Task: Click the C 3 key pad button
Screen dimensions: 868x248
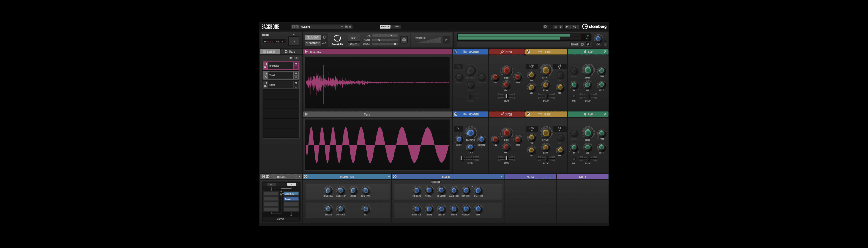Action: (294, 41)
